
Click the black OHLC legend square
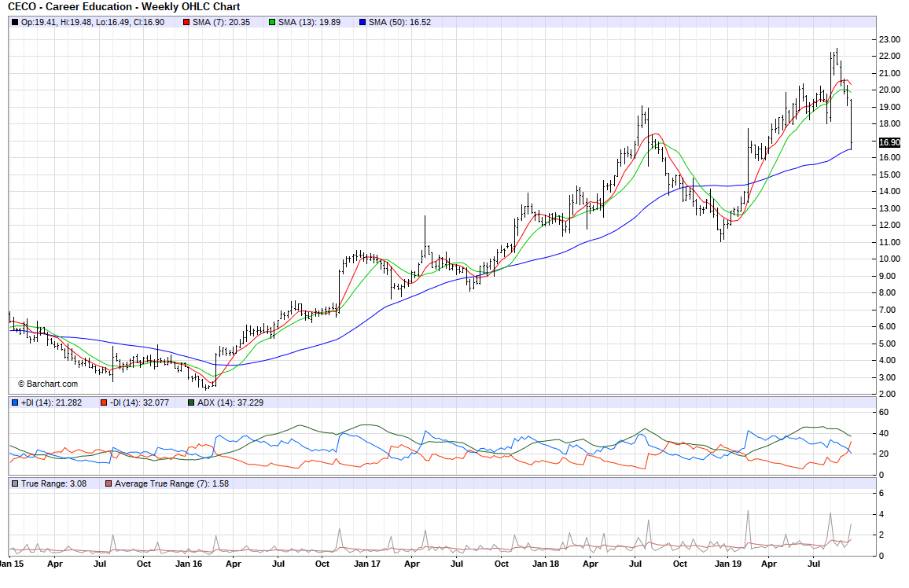(15, 22)
